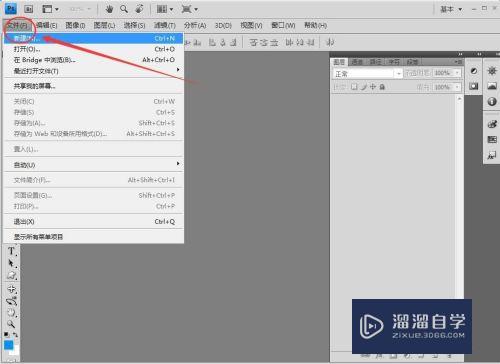Open the Screen Mode dropdown
The width and height of the screenshot is (500, 364).
click(189, 9)
